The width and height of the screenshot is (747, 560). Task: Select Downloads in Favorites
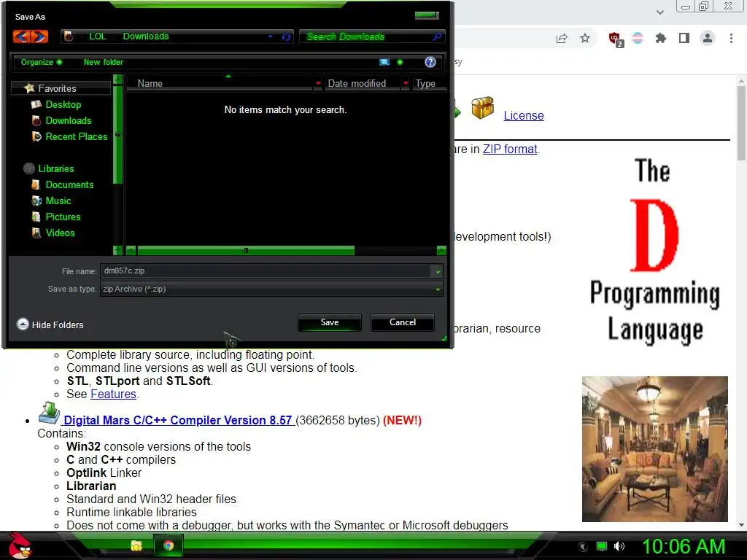click(x=69, y=120)
